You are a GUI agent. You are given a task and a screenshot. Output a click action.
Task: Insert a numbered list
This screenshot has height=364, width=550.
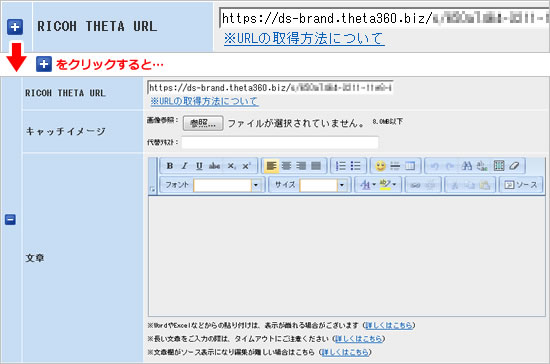341,166
